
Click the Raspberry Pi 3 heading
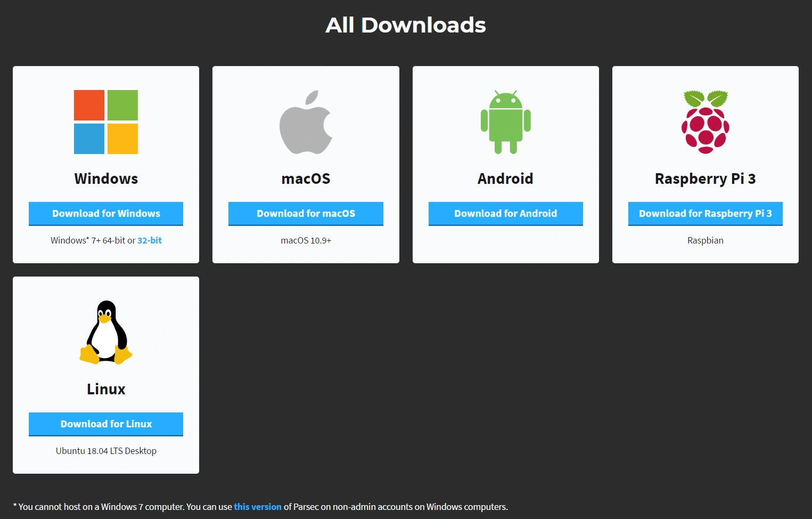click(x=705, y=179)
